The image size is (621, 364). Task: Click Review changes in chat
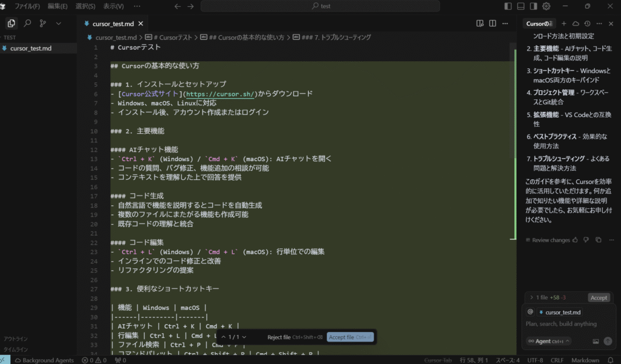[548, 240]
